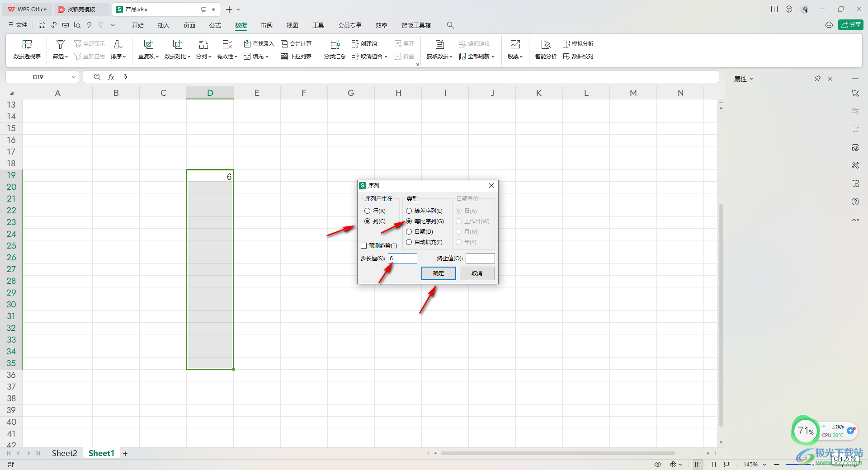Open the PivotTable (数据透视表) tool

(x=27, y=49)
